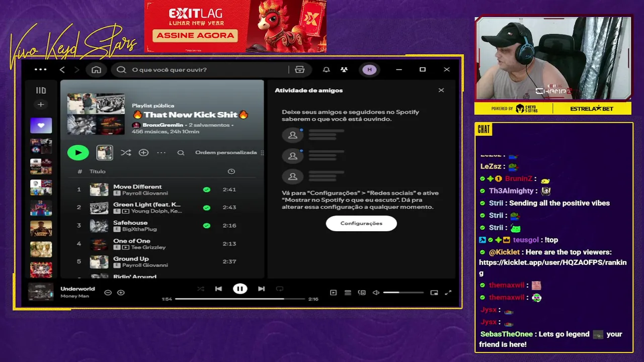Go forward with the right arrow
644x362 pixels.
(76, 69)
